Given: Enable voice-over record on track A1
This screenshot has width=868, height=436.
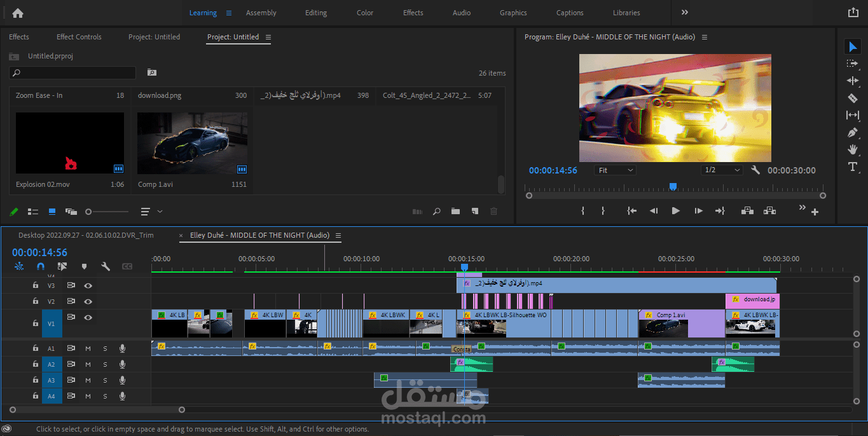Looking at the screenshot, I should pyautogui.click(x=122, y=348).
